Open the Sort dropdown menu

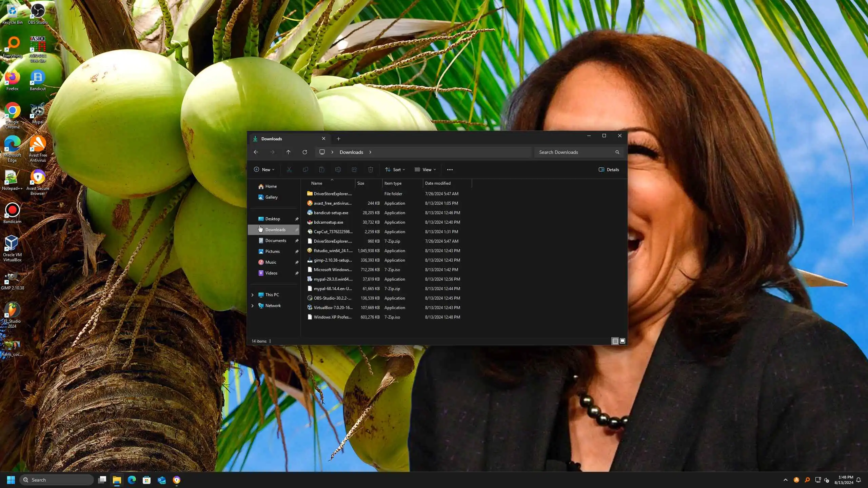click(x=395, y=169)
